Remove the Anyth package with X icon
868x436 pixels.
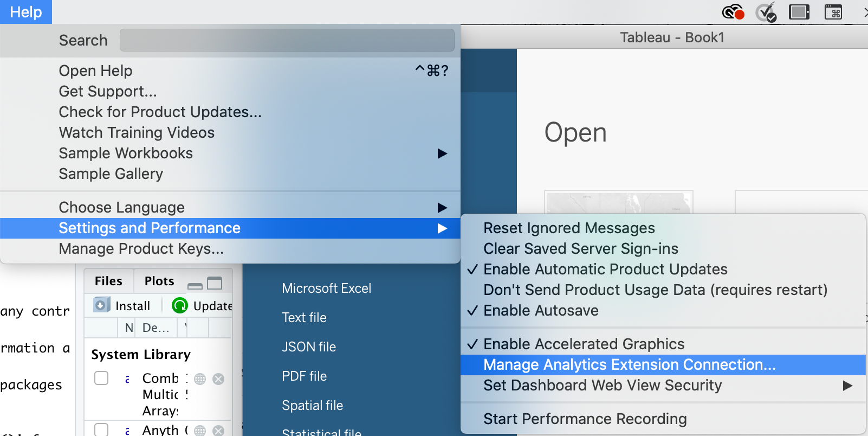point(218,431)
